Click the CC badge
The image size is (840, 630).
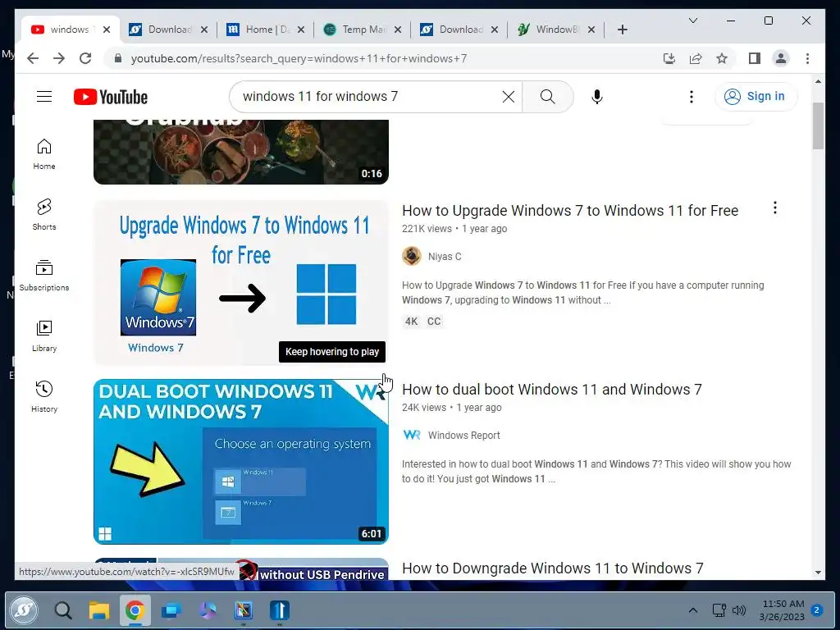[434, 322]
